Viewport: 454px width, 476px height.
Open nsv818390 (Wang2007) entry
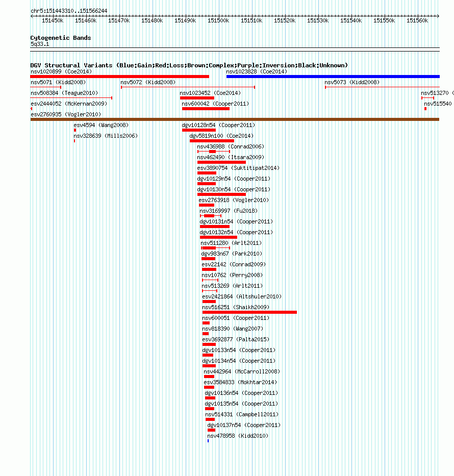(x=233, y=329)
